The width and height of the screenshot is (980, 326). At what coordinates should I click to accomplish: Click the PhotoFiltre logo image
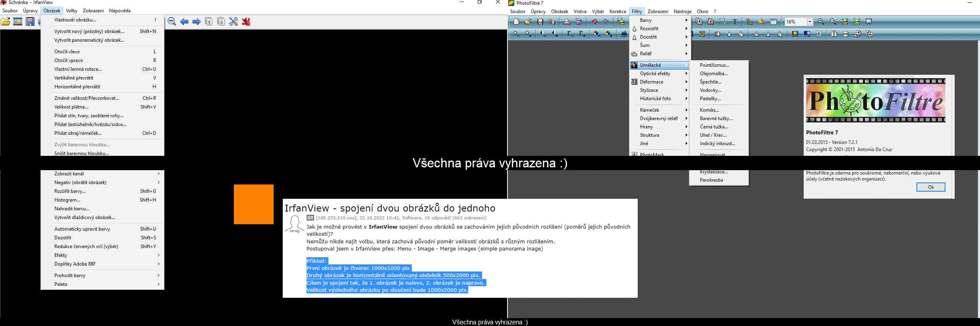(876, 101)
